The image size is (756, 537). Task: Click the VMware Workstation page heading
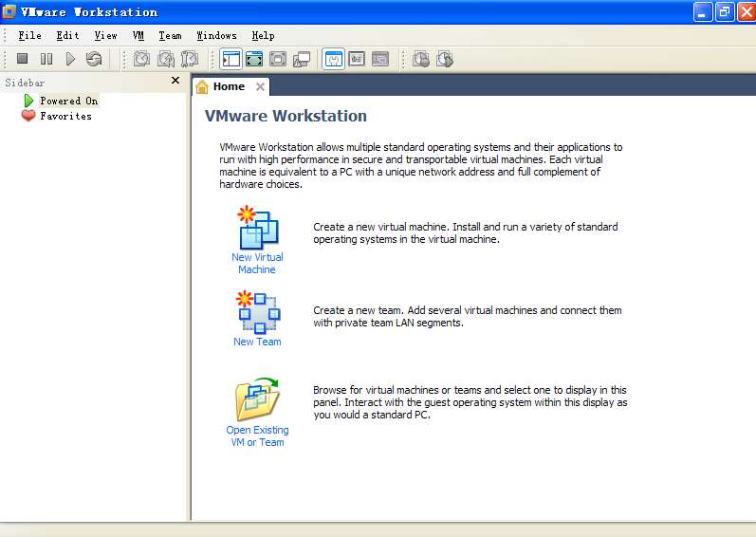pyautogui.click(x=286, y=116)
